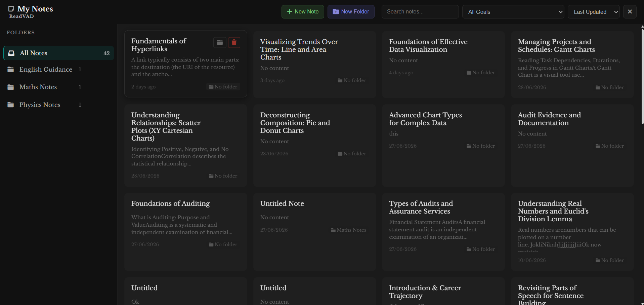Click the page vertical scrollbar thumb
The height and width of the screenshot is (305, 644).
tap(642, 77)
